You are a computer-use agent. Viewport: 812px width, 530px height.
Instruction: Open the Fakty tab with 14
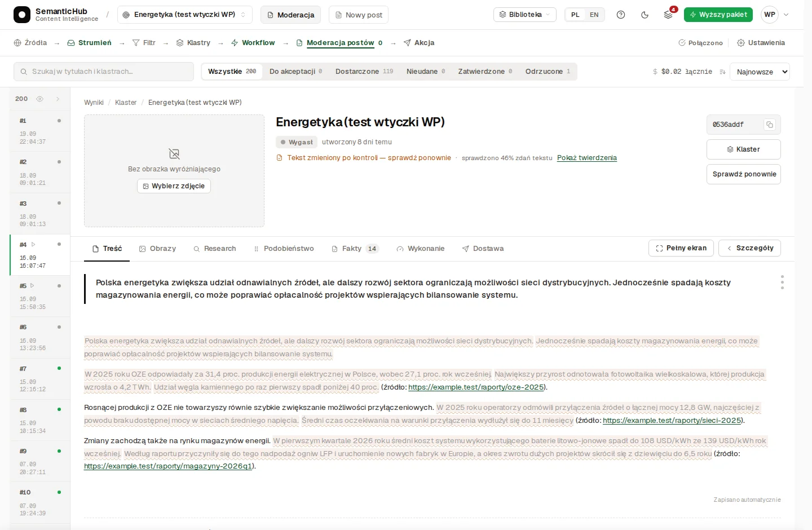[x=355, y=249]
